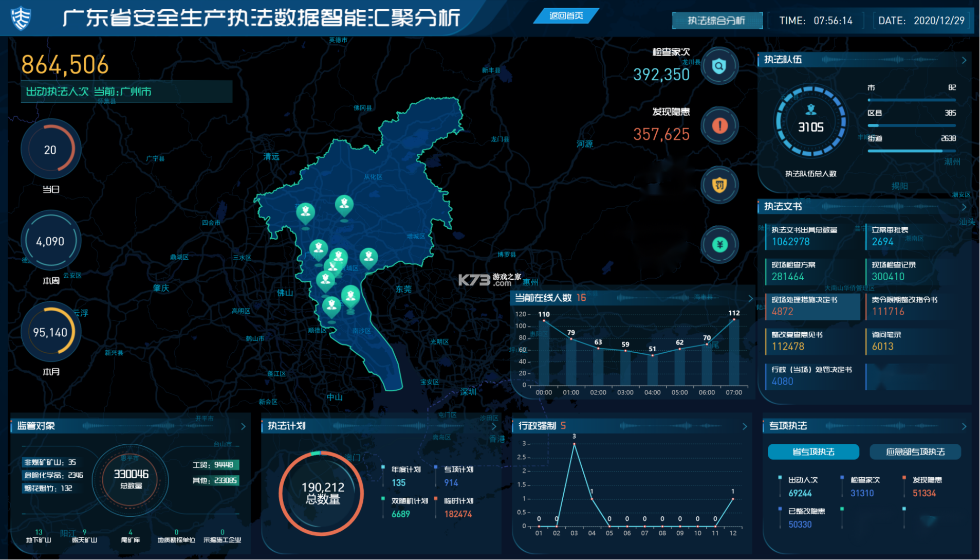Click the 危险化学品: 2346 label
Screen dimensions: 980x560
coord(53,476)
